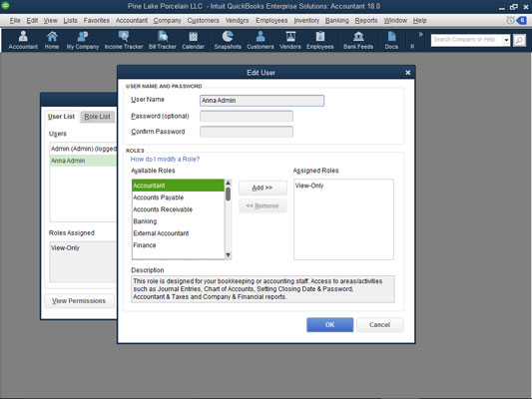The height and width of the screenshot is (399, 532).
Task: Click << Remove button
Action: 263,205
